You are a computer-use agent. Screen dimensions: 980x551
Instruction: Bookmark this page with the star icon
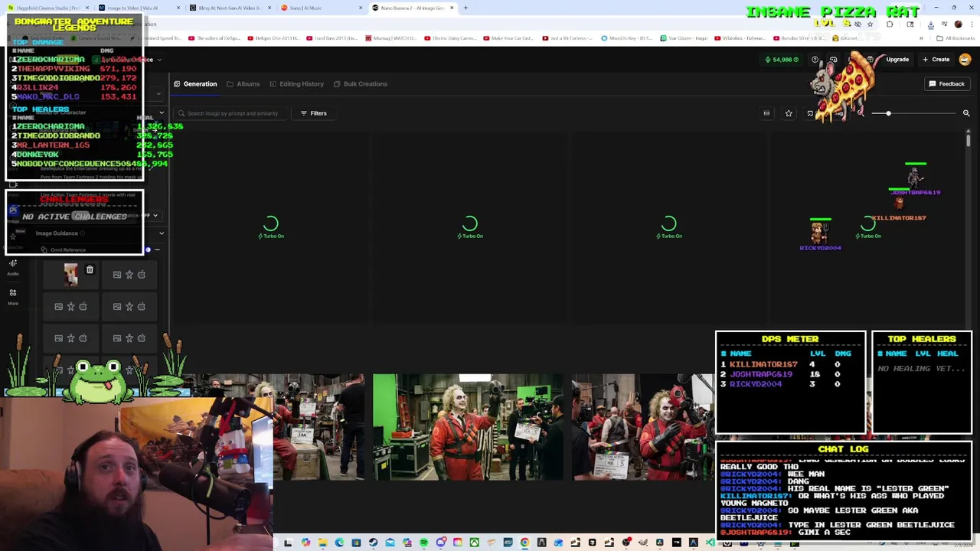(x=870, y=24)
